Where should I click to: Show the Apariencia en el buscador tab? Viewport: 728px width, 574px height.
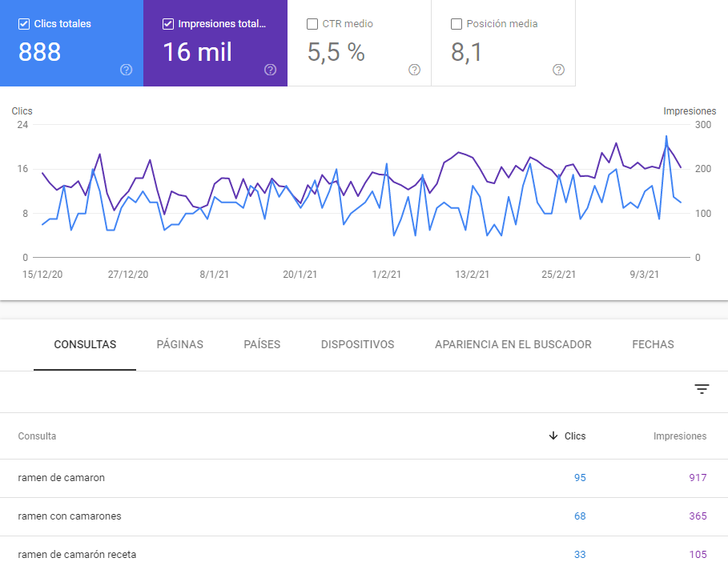pyautogui.click(x=513, y=345)
